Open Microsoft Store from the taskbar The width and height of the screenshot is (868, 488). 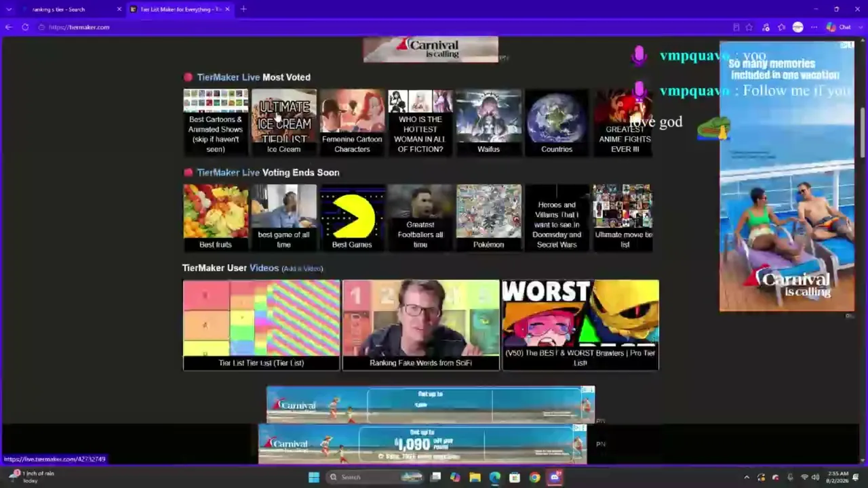(x=515, y=477)
